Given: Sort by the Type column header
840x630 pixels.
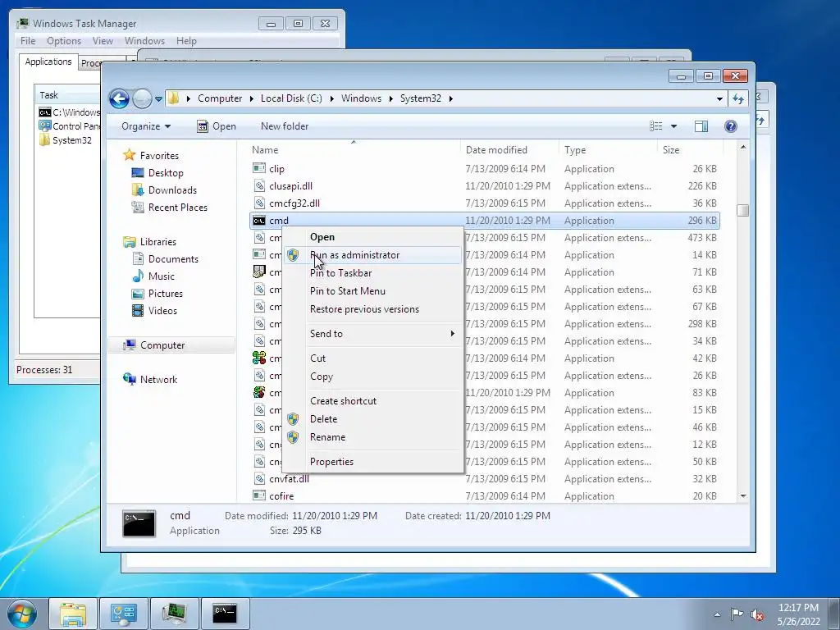Looking at the screenshot, I should pyautogui.click(x=608, y=150).
